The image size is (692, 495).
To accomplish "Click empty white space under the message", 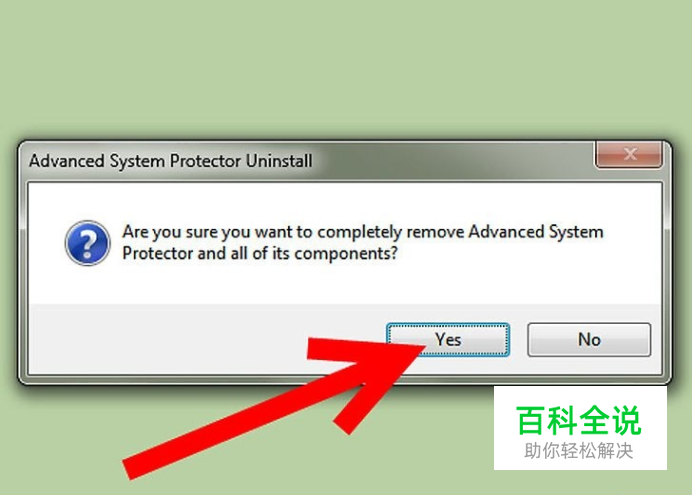I will pos(344,285).
